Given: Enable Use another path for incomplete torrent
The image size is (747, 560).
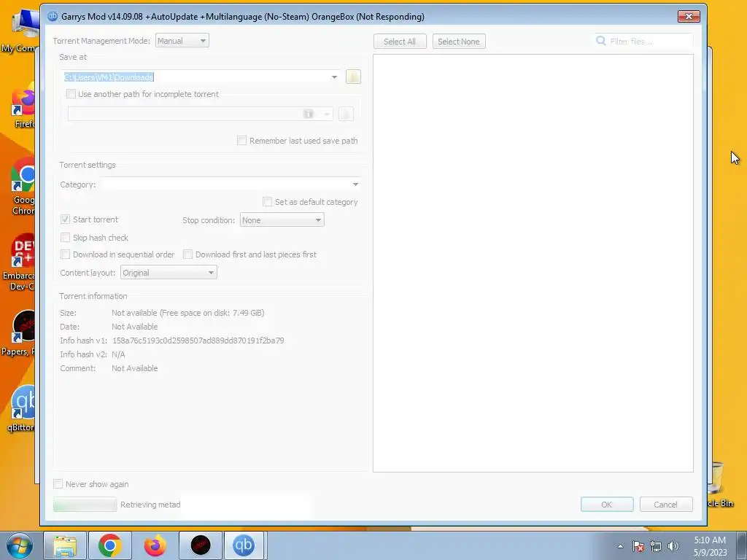Looking at the screenshot, I should coord(71,94).
